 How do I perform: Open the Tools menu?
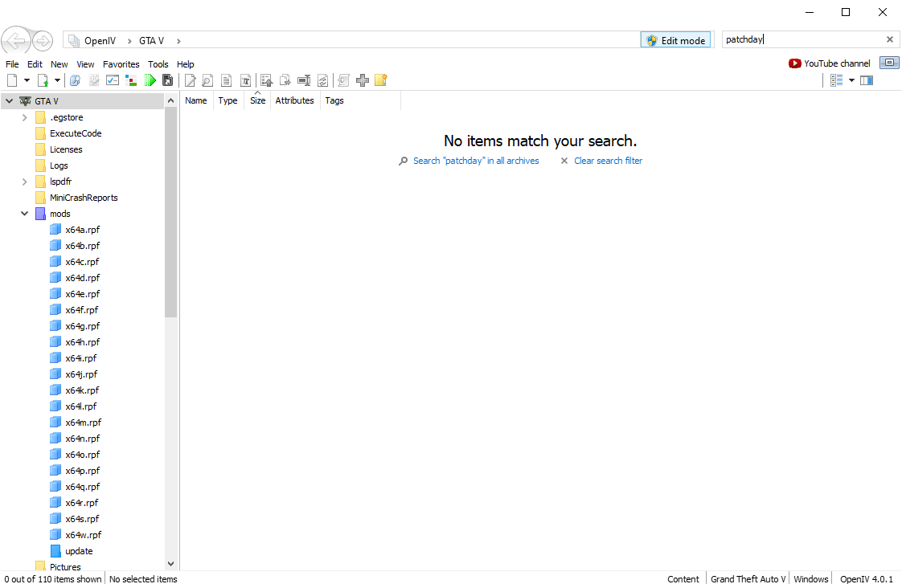pyautogui.click(x=158, y=64)
